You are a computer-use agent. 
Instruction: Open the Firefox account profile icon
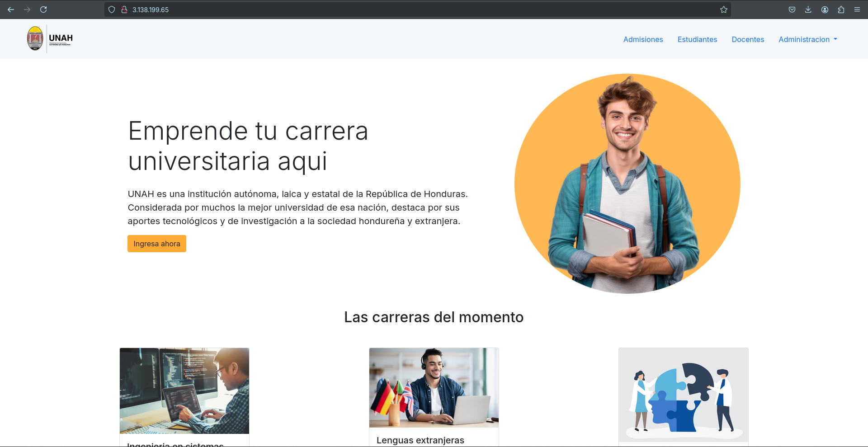click(825, 9)
